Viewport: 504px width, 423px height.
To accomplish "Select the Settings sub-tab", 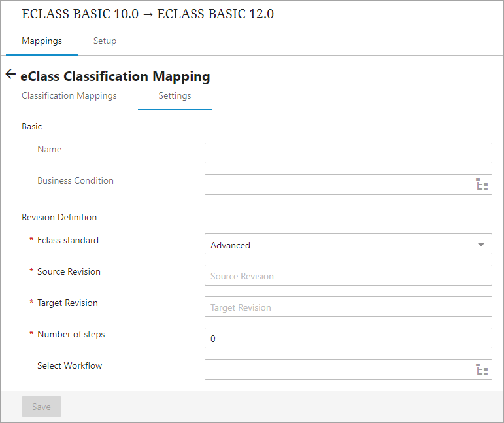I will (x=175, y=95).
